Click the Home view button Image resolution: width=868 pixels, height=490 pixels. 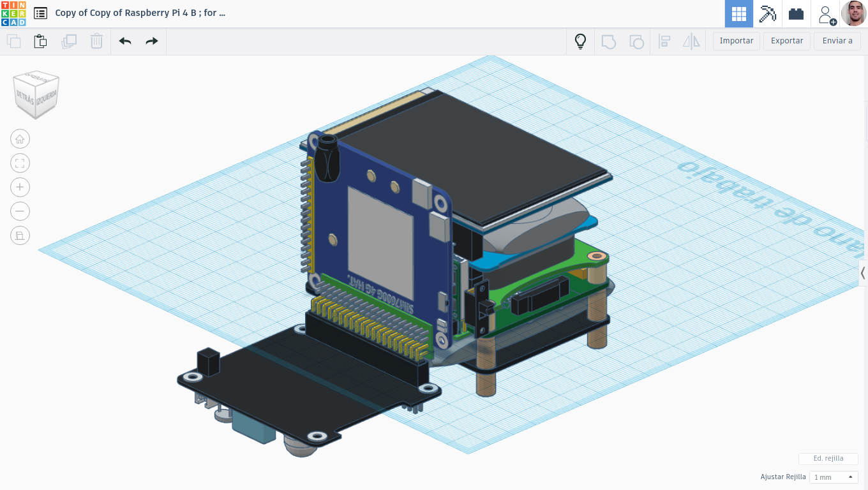tap(20, 139)
